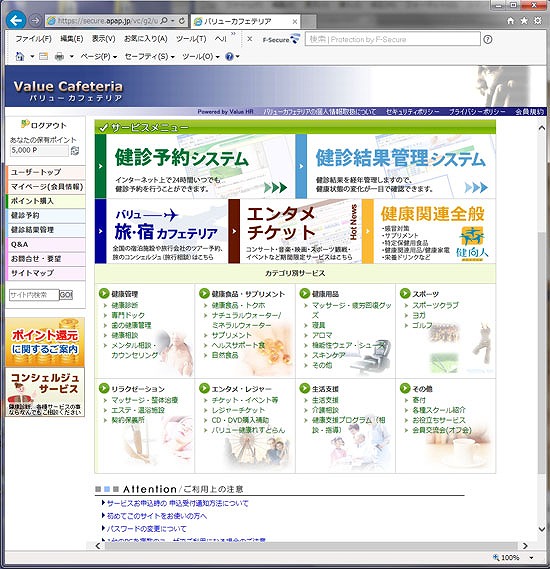Click green arrow icon beside スポーツ
Viewport: 550px width, 569px height.
pyautogui.click(x=405, y=293)
